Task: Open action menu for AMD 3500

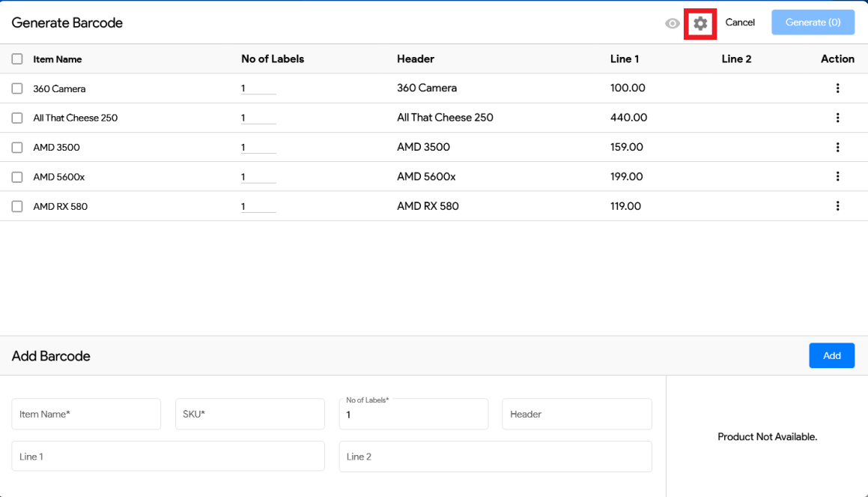Action: (x=837, y=147)
